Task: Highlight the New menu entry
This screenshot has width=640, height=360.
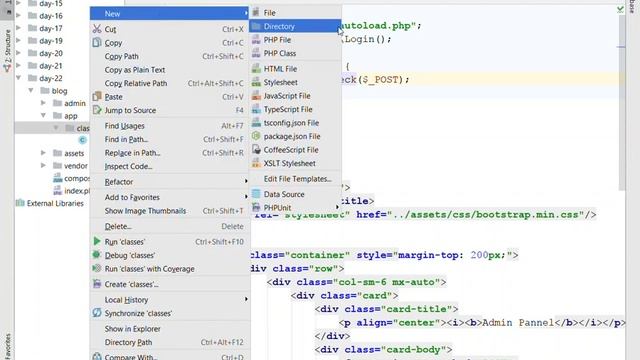Action: click(170, 13)
